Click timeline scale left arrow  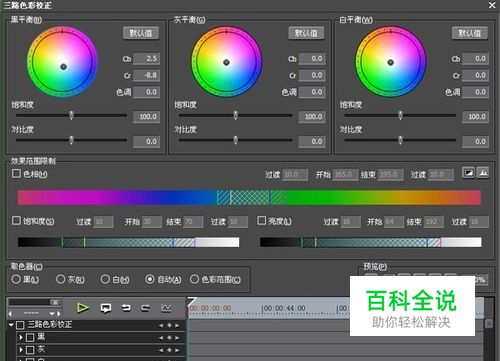[x=10, y=314]
